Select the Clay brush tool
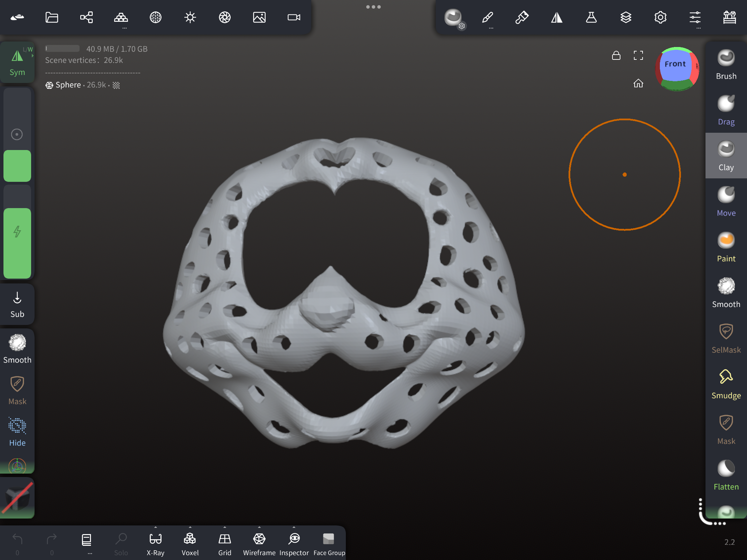Viewport: 747px width, 560px height. click(726, 156)
